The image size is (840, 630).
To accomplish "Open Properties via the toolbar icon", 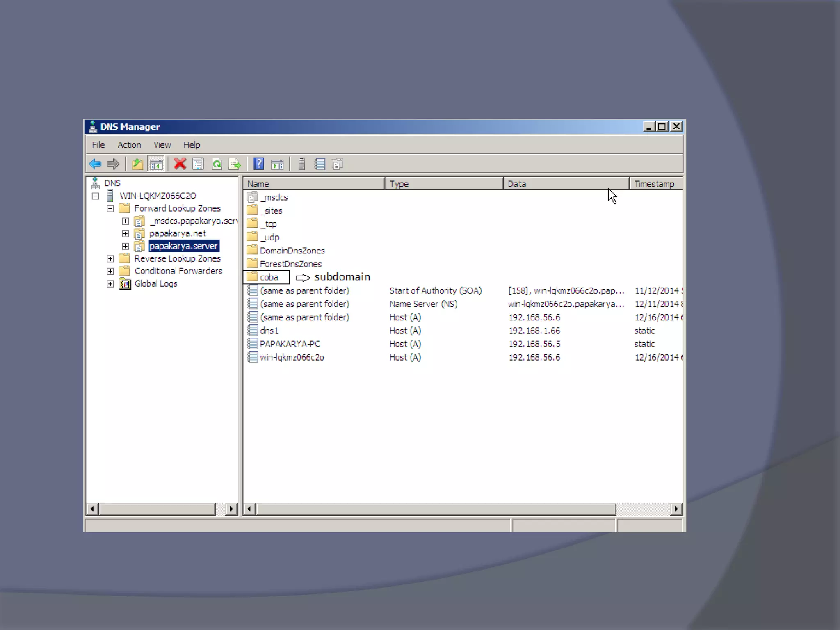I will (198, 164).
